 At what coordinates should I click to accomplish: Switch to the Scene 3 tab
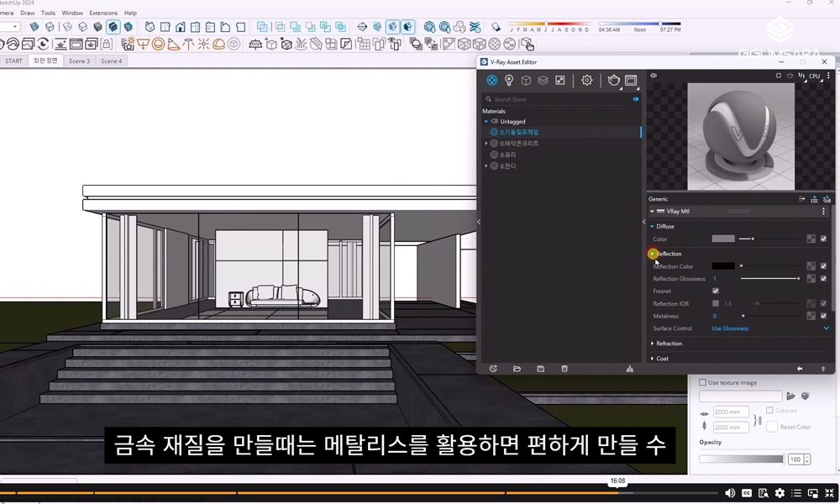click(79, 61)
